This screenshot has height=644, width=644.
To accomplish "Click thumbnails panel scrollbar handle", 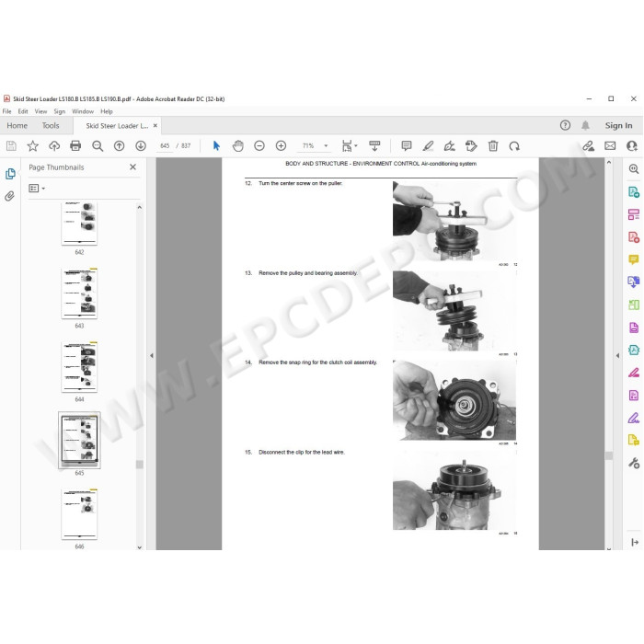I will (x=140, y=464).
